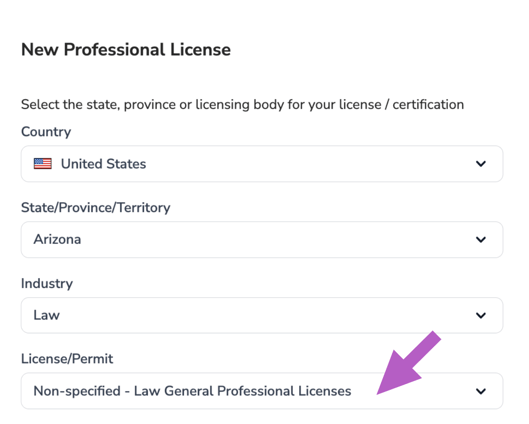Click the 'New Professional License' heading

[126, 50]
